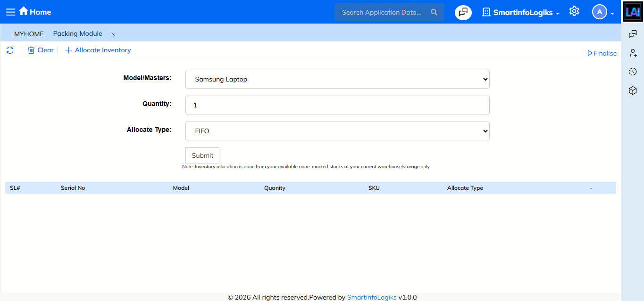Open the package box sidebar icon
The width and height of the screenshot is (644, 301).
click(633, 90)
